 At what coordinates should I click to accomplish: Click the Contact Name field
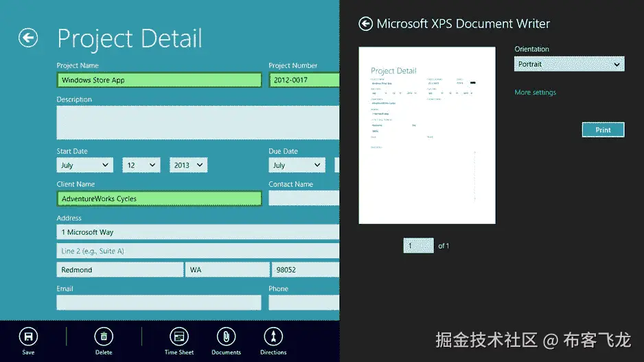coord(304,198)
